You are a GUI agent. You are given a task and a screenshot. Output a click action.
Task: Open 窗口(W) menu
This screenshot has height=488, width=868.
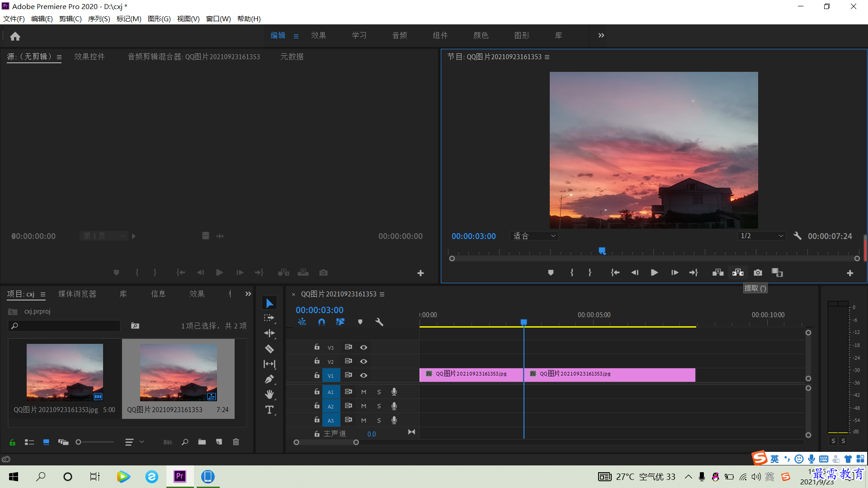[x=218, y=19]
